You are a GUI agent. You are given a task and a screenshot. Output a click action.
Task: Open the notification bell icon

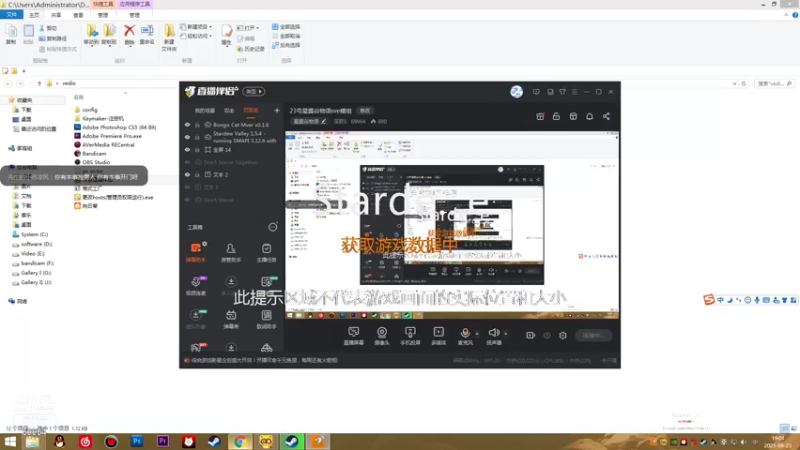pyautogui.click(x=589, y=116)
